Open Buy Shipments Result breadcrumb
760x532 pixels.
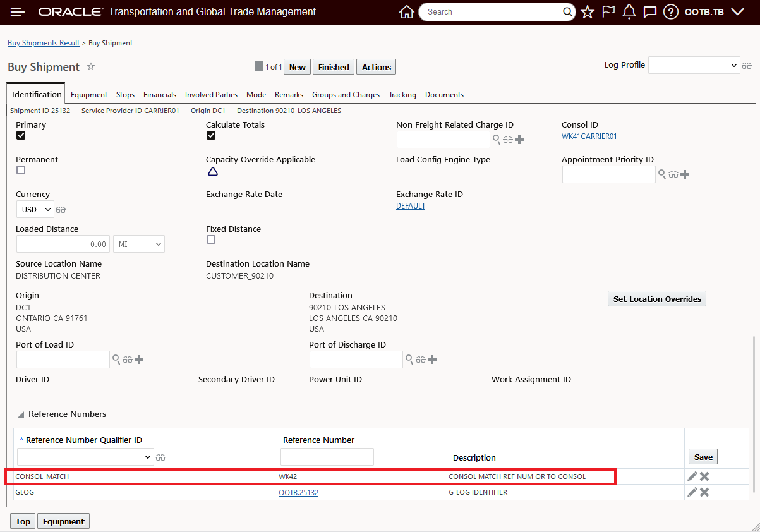pyautogui.click(x=44, y=43)
